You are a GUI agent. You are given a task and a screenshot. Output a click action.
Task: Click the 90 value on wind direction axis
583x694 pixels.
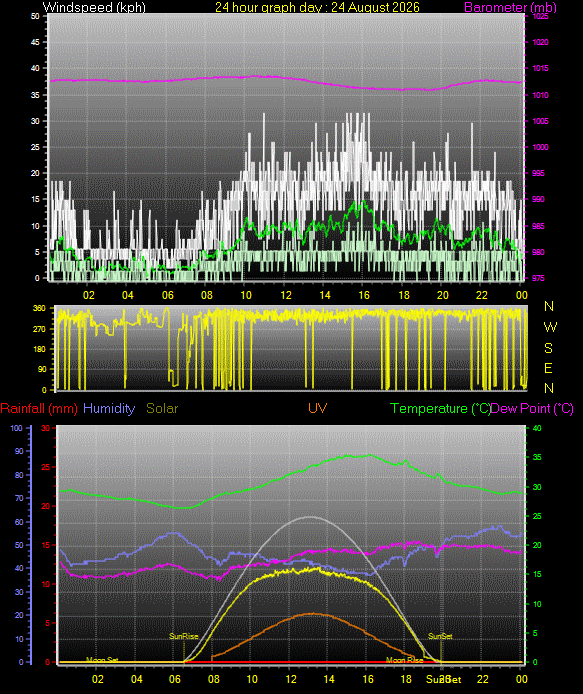[42, 369]
